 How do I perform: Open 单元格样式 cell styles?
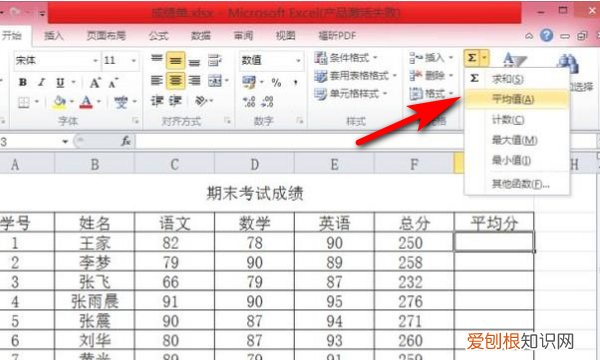351,93
